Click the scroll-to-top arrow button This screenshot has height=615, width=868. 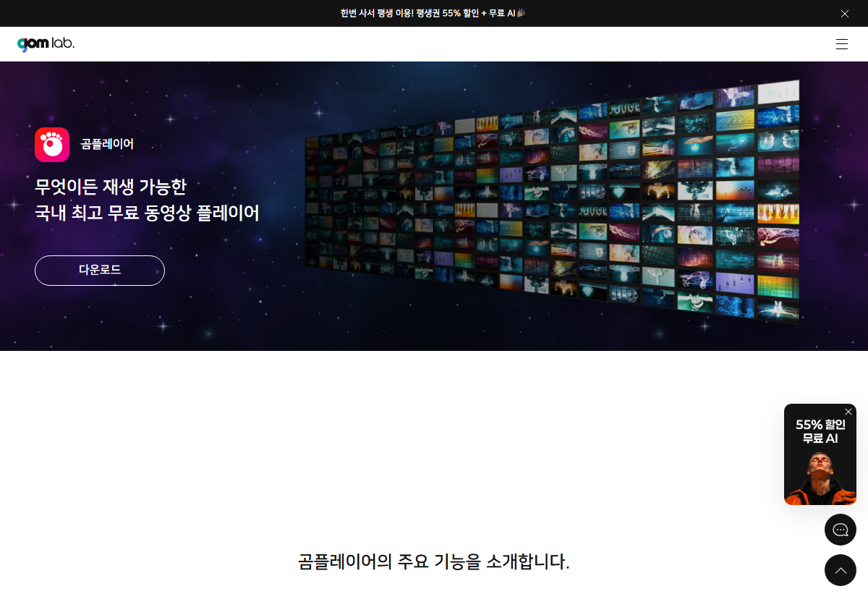coord(841,570)
